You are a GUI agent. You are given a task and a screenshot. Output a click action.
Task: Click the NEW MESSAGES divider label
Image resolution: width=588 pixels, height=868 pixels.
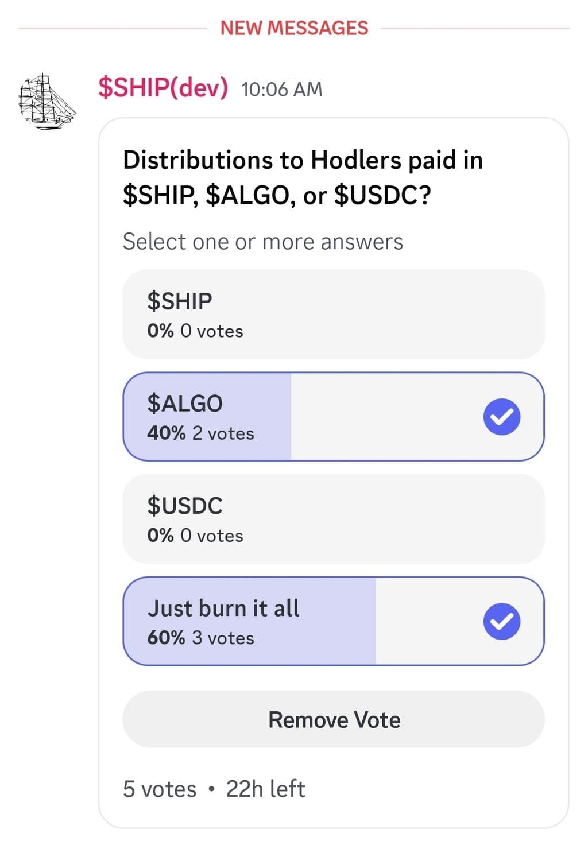(294, 28)
